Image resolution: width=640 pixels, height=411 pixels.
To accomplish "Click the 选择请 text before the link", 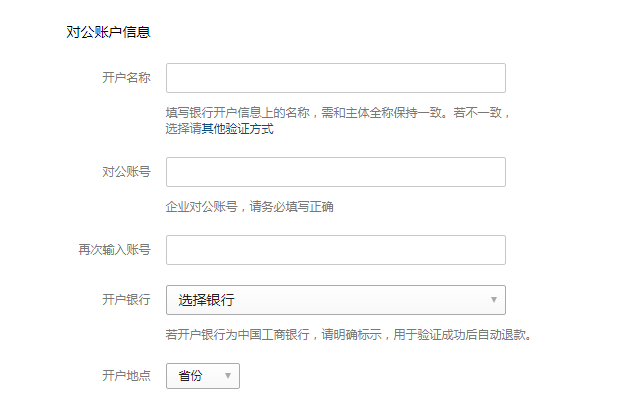I will (184, 129).
